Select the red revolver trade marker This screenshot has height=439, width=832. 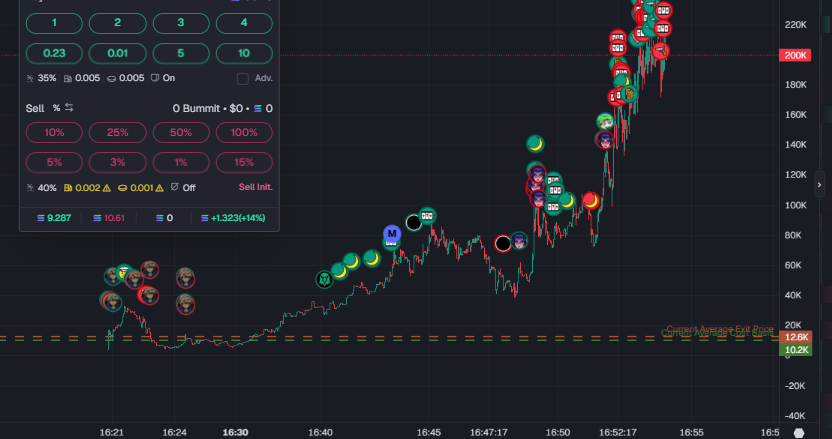coord(661,51)
